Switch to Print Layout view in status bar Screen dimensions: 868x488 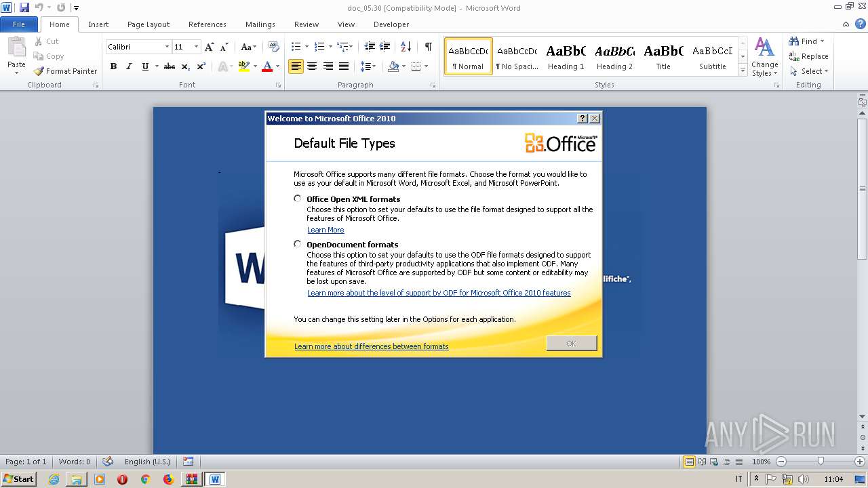coord(689,462)
